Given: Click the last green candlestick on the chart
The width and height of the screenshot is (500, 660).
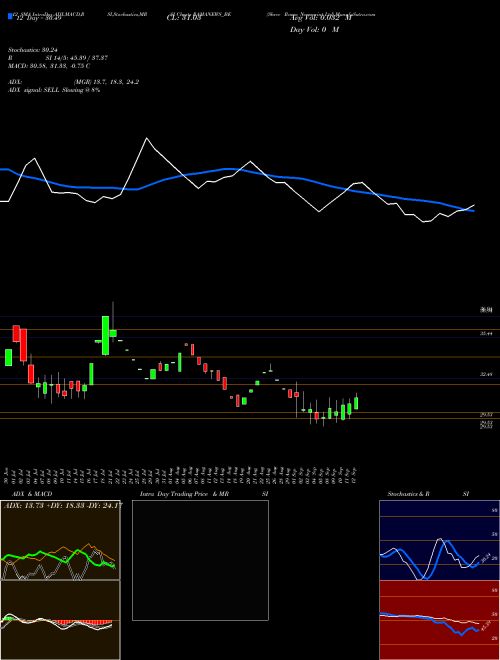Looking at the screenshot, I should (x=356, y=403).
